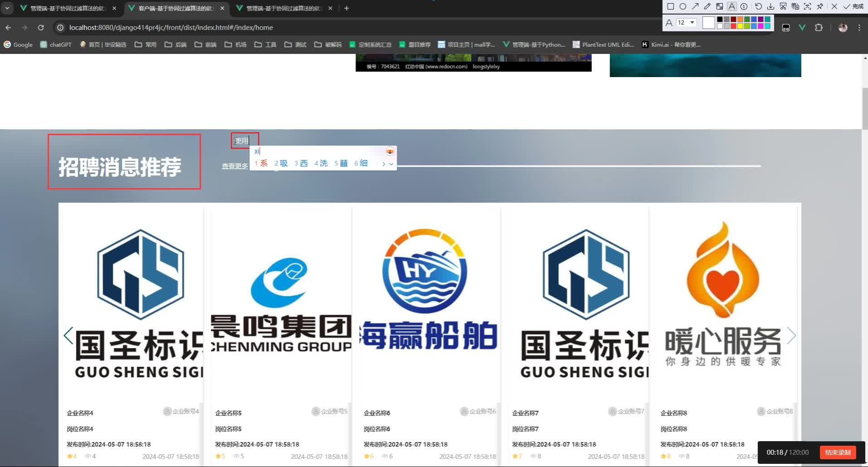Click the carousel next arrow
This screenshot has width=868, height=467.
[791, 336]
